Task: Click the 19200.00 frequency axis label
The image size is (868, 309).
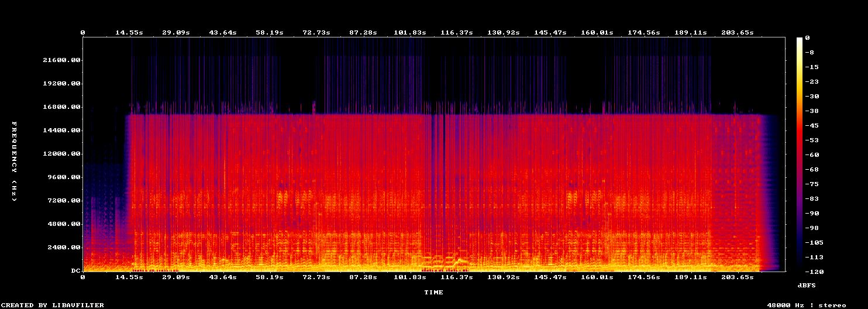Action: pyautogui.click(x=62, y=84)
